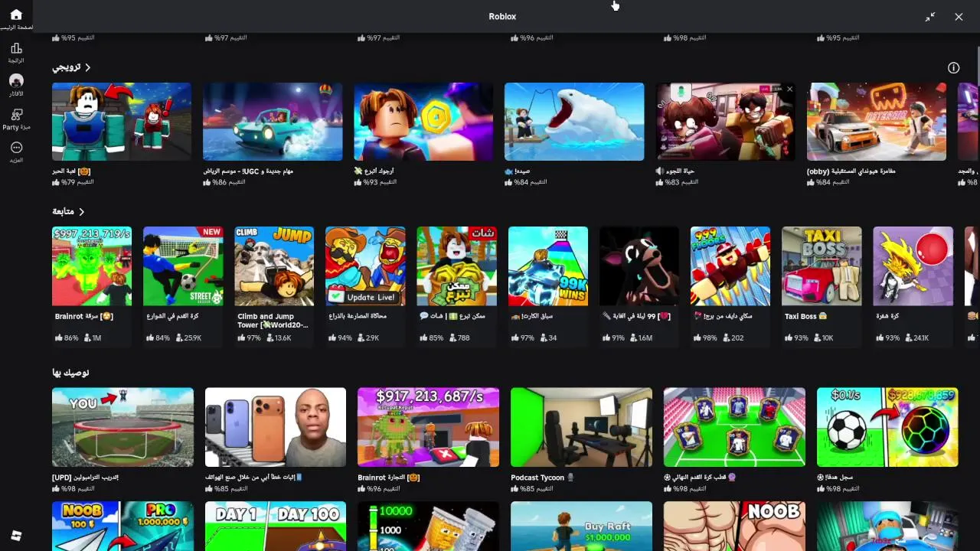
Task: Open the Avatar page in the sidebar
Action: coord(16,81)
